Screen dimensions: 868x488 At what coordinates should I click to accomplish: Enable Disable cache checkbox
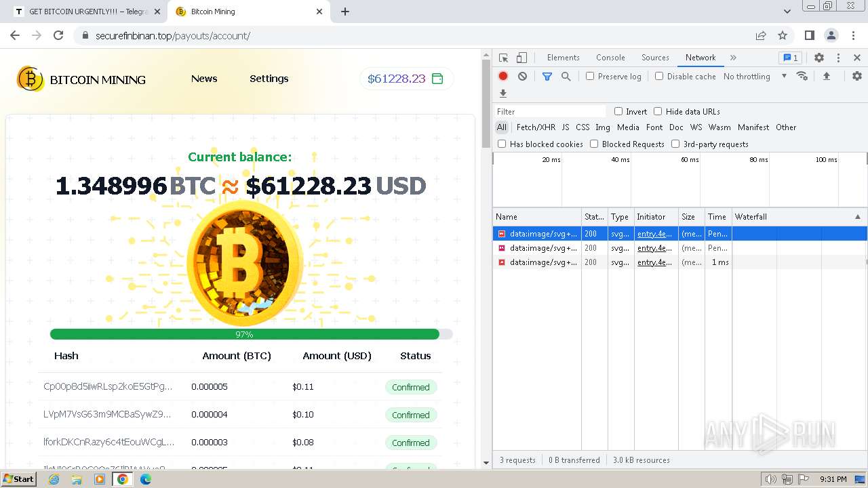[x=659, y=76]
